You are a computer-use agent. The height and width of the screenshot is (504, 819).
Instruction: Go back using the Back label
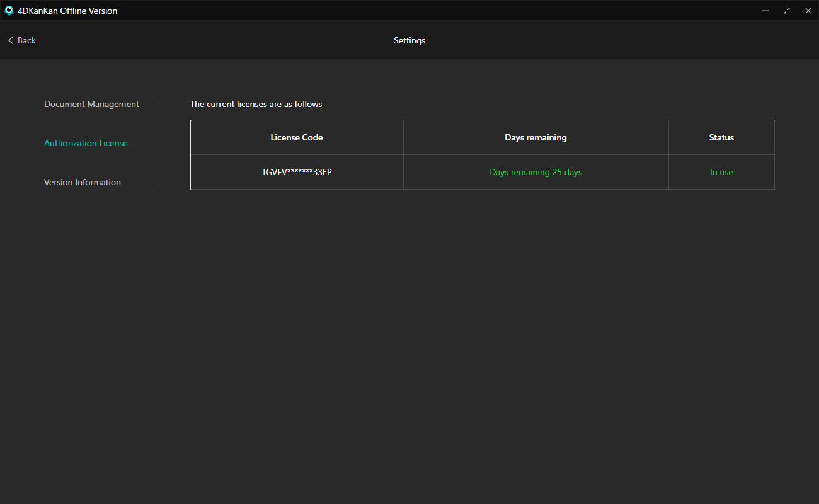(26, 40)
